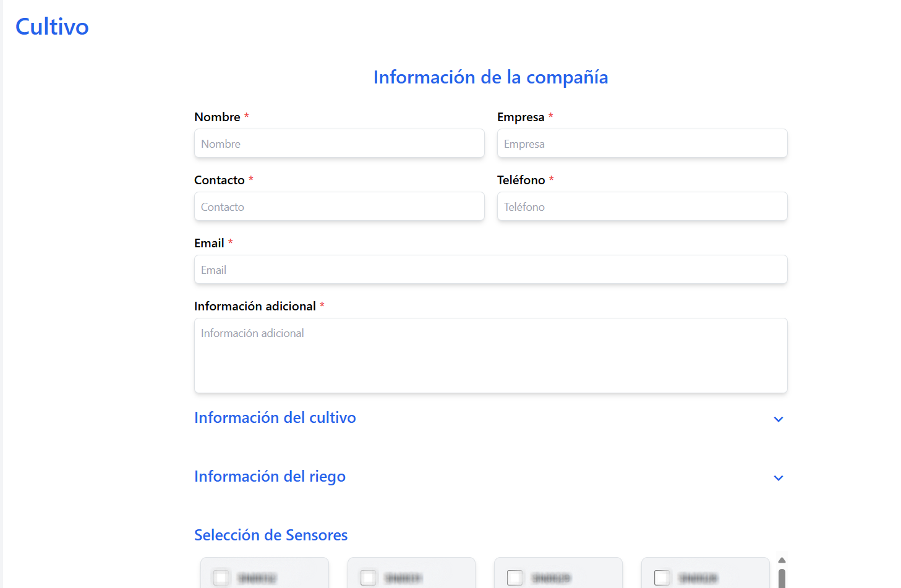Expand section using Información del cultivo chevron
901x588 pixels.
point(778,419)
